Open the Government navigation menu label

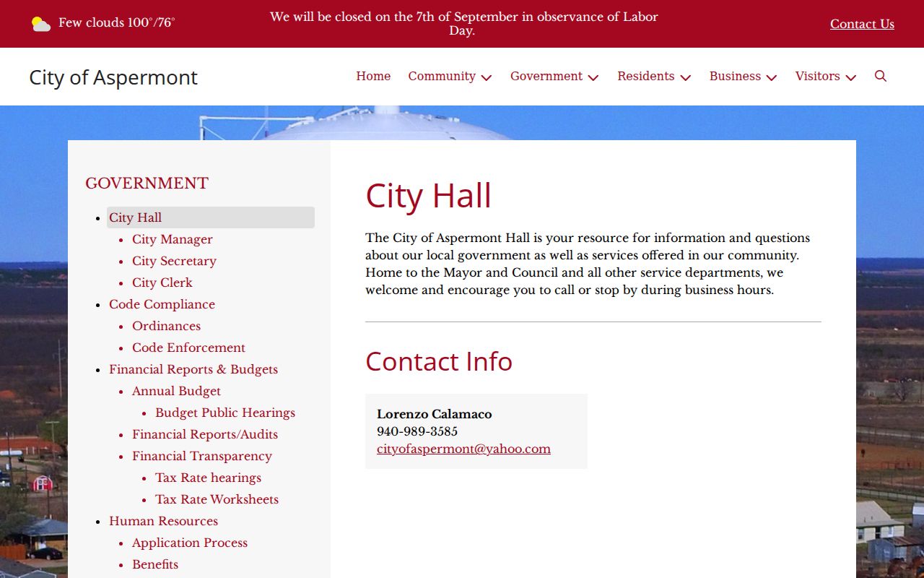click(x=546, y=76)
